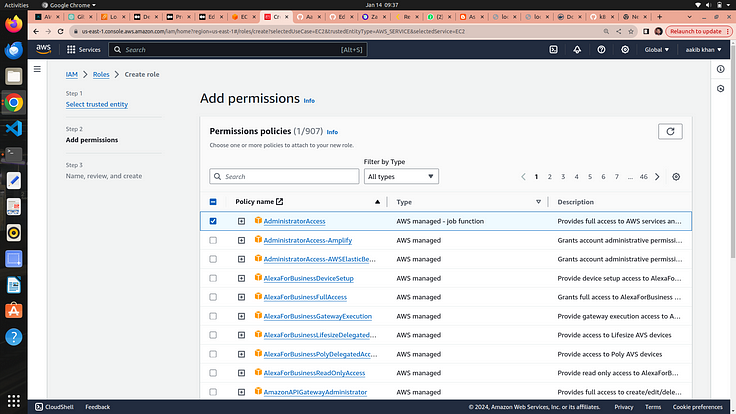
Task: Toggle the left navigation hamburger menu
Action: click(37, 69)
